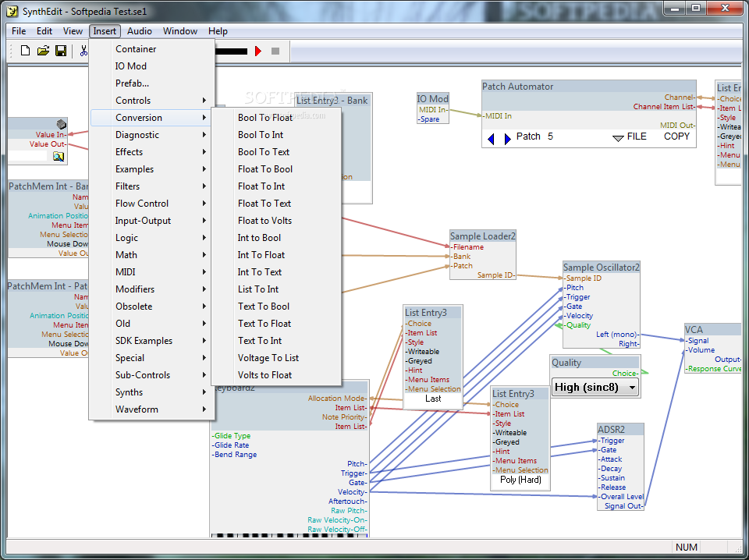Expand the Controls submenu
Image resolution: width=749 pixels, height=560 pixels.
tap(152, 101)
